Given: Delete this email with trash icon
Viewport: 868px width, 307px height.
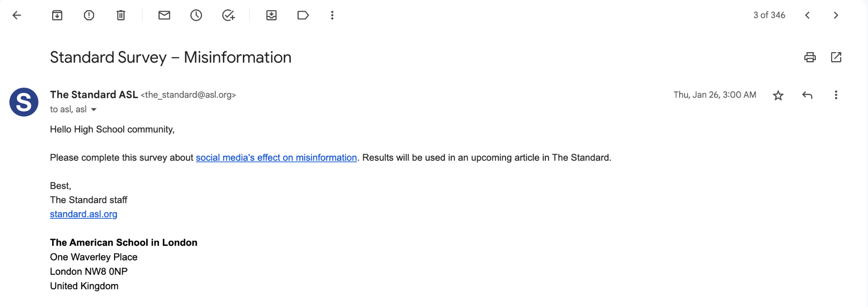Looking at the screenshot, I should [121, 15].
